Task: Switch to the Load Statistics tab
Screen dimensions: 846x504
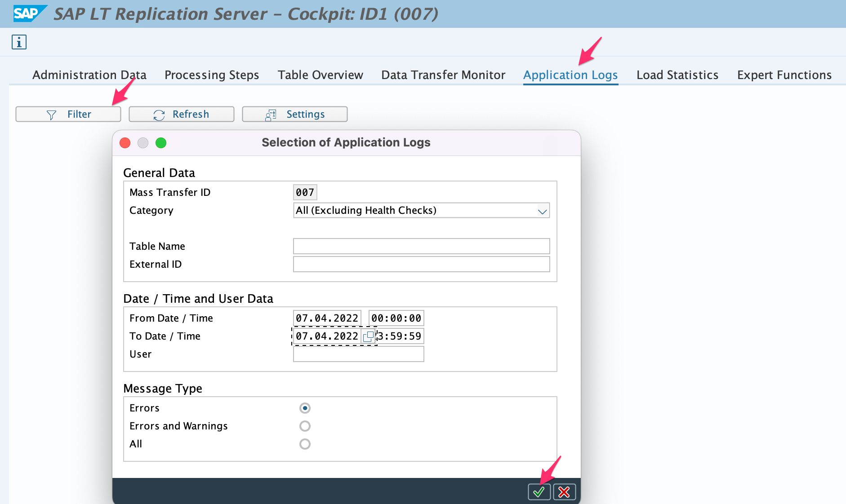Action: (677, 75)
